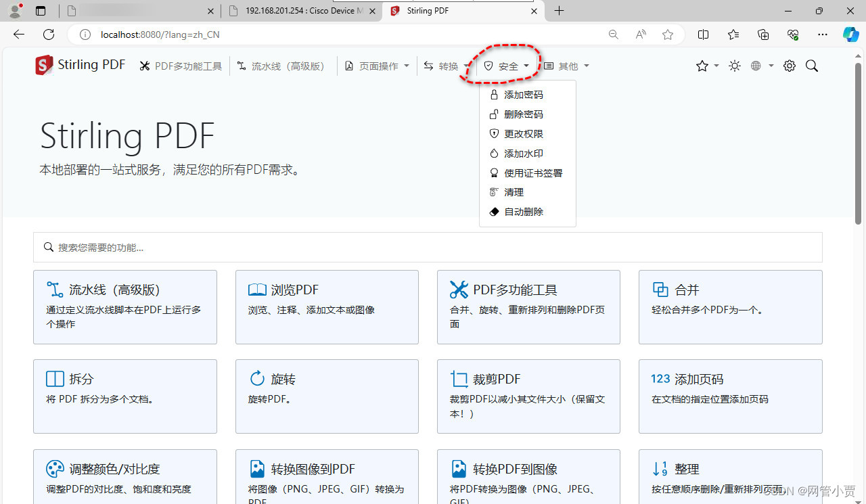Select 删除密码 from the security menu
This screenshot has height=504, width=866.
point(528,114)
